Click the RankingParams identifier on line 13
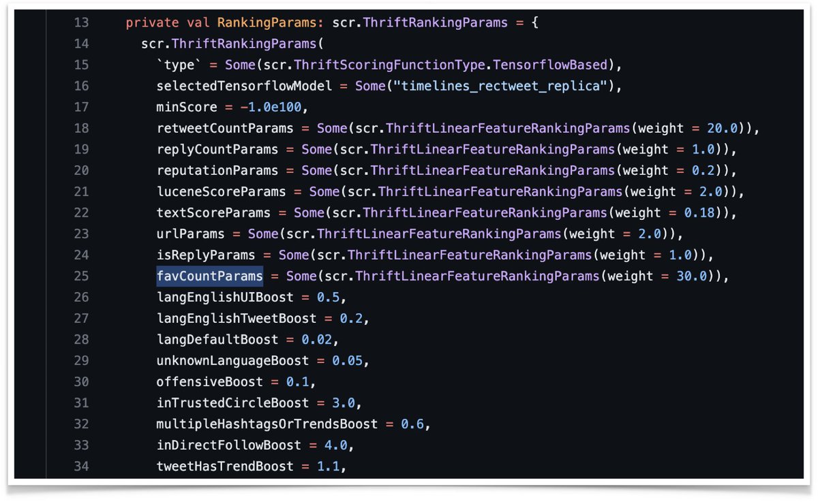Image resolution: width=818 pixels, height=504 pixels. click(x=267, y=22)
